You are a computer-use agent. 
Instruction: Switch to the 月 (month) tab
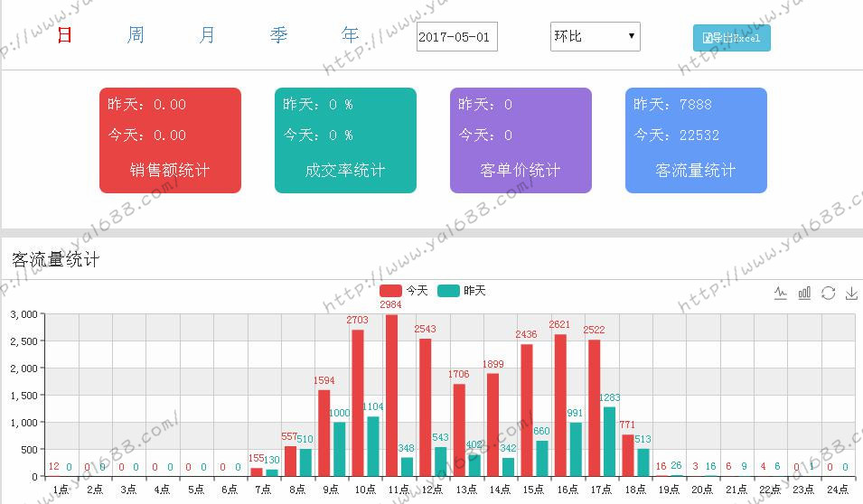click(x=207, y=35)
